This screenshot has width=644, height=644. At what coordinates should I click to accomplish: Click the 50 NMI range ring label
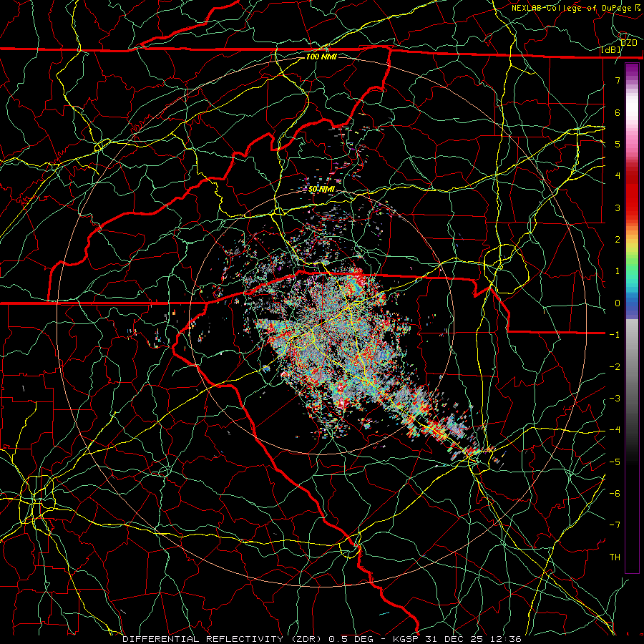[321, 190]
